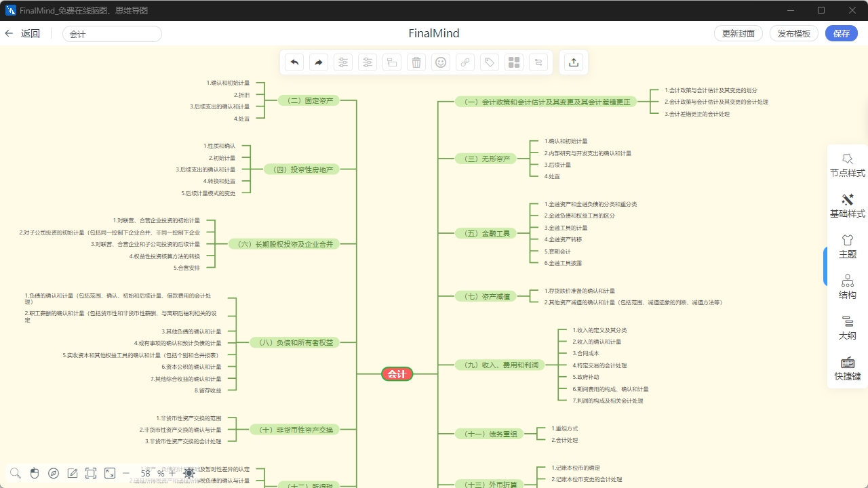Insert a hyperlink using the link icon
868x488 pixels.
click(x=465, y=62)
